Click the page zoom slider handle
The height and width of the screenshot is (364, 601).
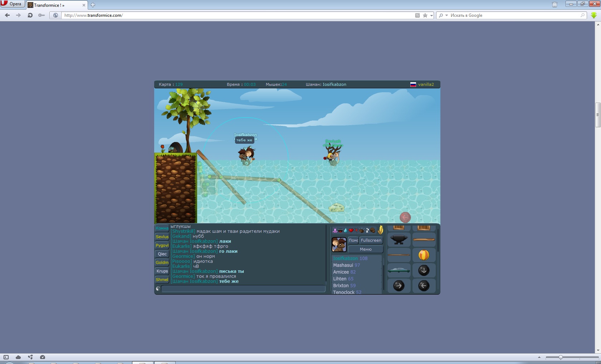tap(561, 357)
